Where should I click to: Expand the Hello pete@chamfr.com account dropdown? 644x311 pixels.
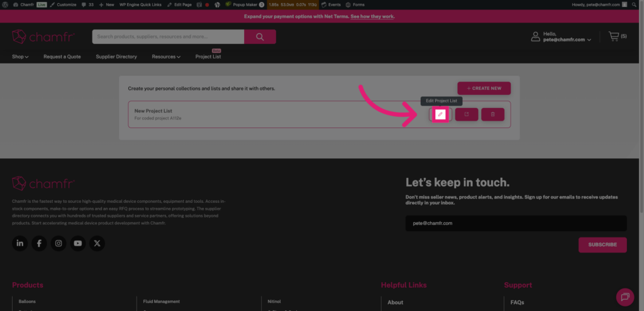click(x=567, y=37)
